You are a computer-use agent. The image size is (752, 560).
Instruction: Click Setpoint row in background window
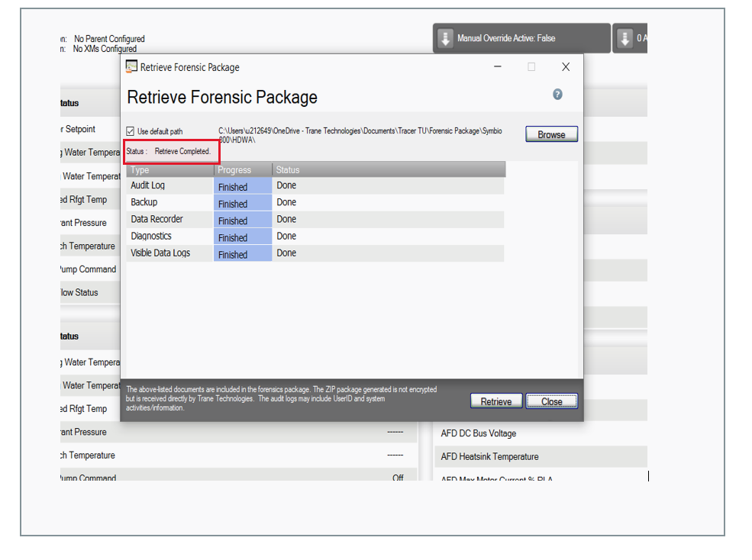coord(90,129)
